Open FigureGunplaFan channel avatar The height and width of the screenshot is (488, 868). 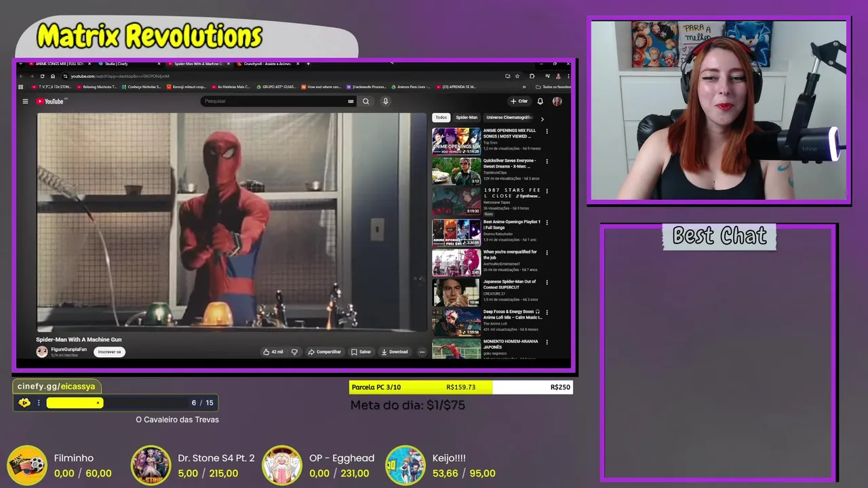[x=42, y=351]
